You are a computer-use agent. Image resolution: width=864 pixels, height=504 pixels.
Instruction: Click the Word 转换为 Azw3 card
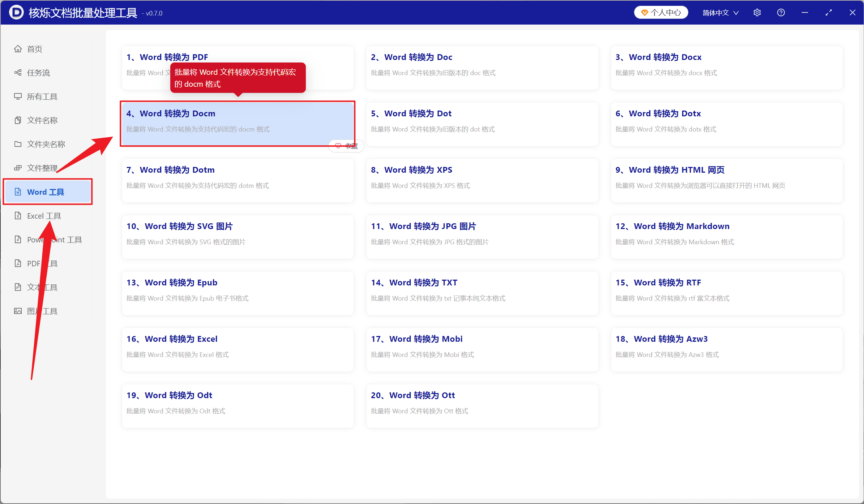[x=727, y=349]
